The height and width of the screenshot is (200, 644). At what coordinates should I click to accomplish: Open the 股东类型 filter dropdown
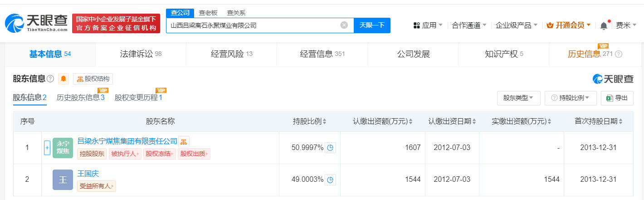[518, 98]
